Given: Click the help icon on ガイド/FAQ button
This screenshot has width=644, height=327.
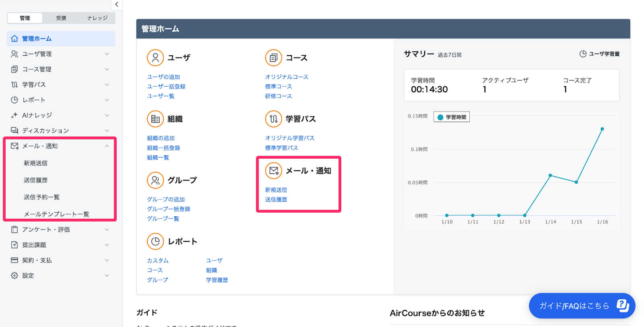Looking at the screenshot, I should (622, 306).
